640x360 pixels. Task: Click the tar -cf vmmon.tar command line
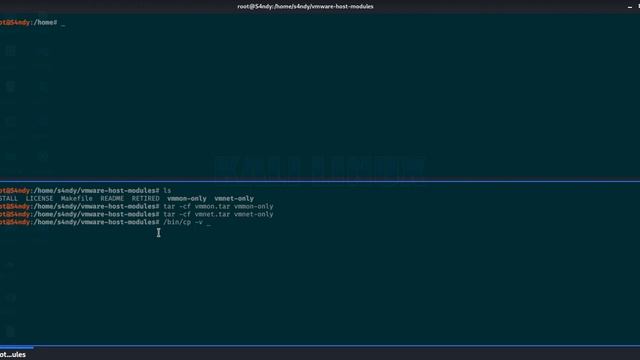(137, 207)
